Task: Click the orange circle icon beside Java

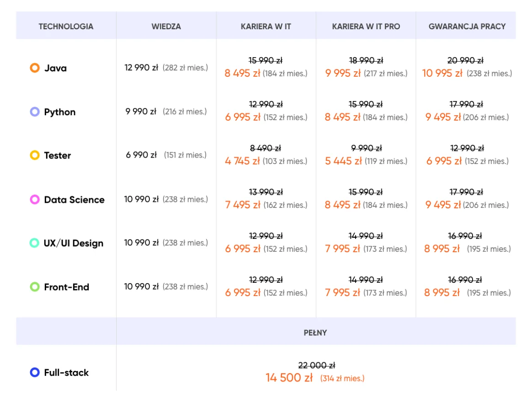Action: click(x=35, y=68)
